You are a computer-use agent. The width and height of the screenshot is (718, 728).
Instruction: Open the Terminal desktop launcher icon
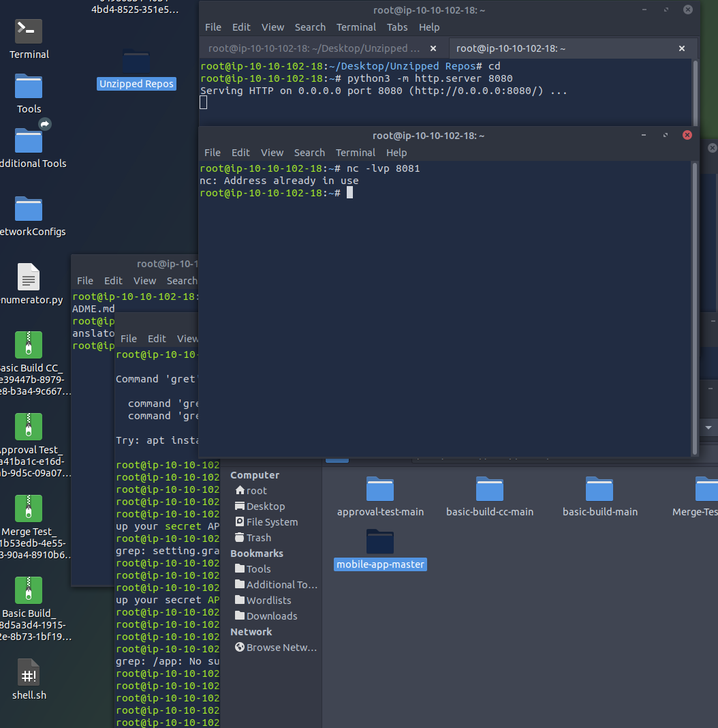(29, 31)
